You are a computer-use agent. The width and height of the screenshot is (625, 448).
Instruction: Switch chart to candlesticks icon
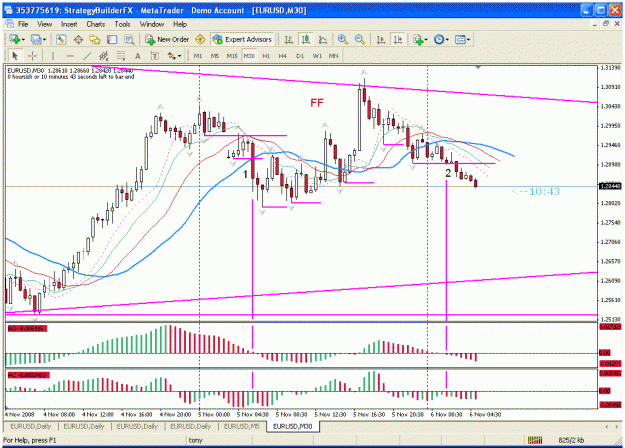[306, 39]
